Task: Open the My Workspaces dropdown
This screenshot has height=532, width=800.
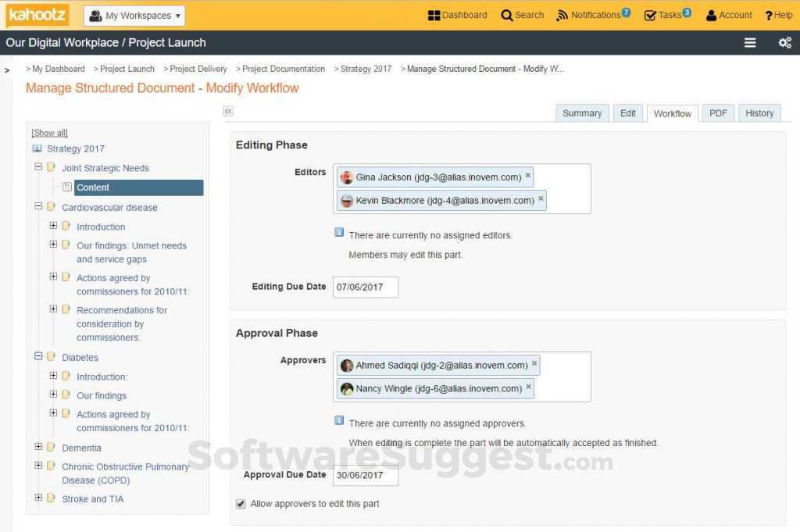Action: click(x=134, y=16)
